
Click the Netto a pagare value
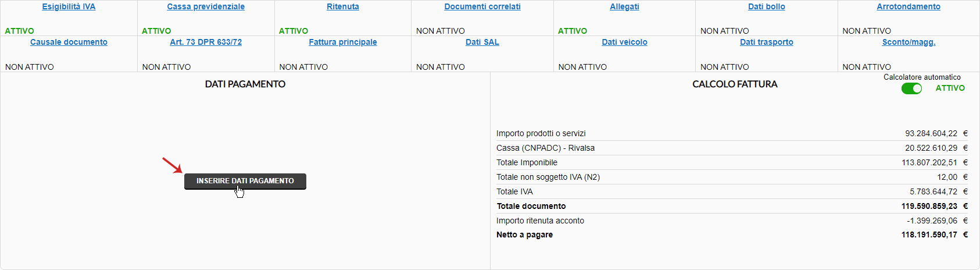pyautogui.click(x=929, y=235)
